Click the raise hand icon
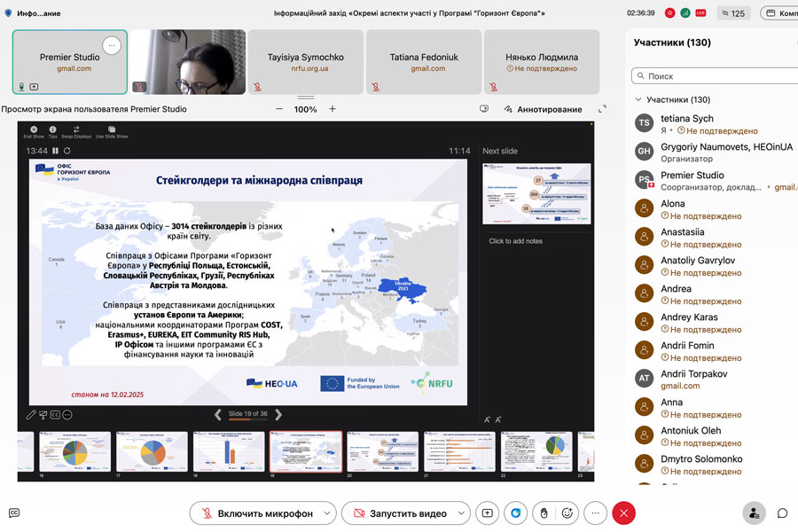Image resolution: width=798 pixels, height=532 pixels. tap(544, 513)
